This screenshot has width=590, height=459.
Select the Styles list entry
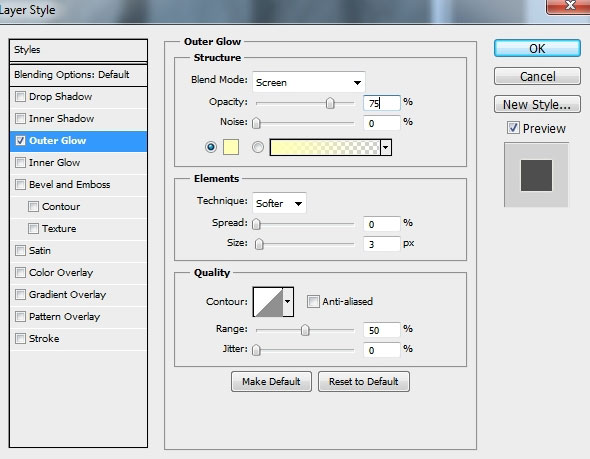(78, 50)
